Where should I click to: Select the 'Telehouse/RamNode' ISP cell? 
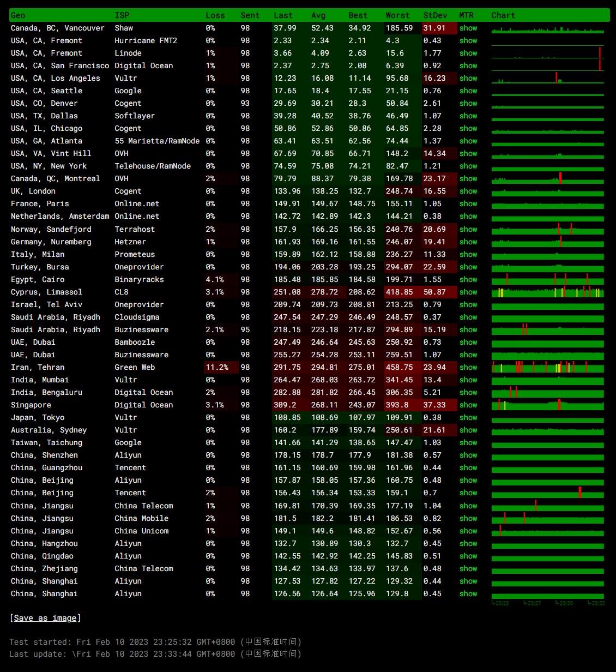[153, 166]
